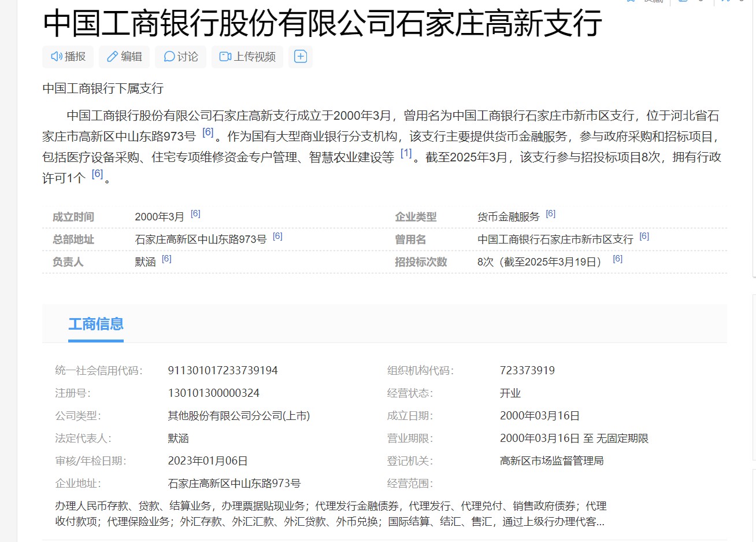Image resolution: width=756 pixels, height=542 pixels.
Task: Open reference [1] after 智慧农业建设等
Action: coord(406,153)
